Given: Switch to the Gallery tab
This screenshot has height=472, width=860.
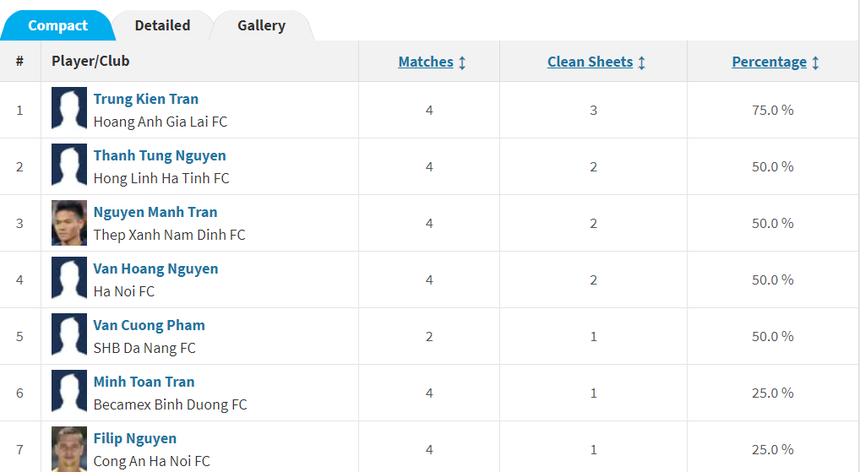Looking at the screenshot, I should 261,25.
